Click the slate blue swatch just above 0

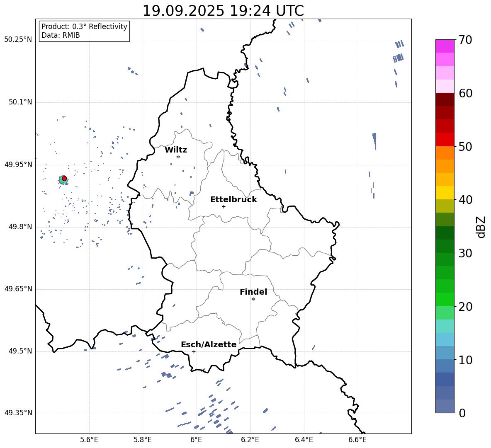445,406
